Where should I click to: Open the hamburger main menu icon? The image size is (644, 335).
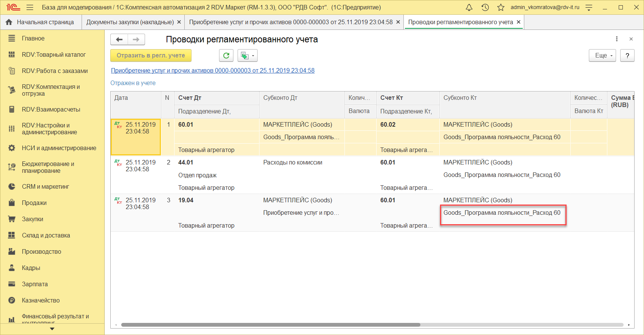click(x=30, y=7)
